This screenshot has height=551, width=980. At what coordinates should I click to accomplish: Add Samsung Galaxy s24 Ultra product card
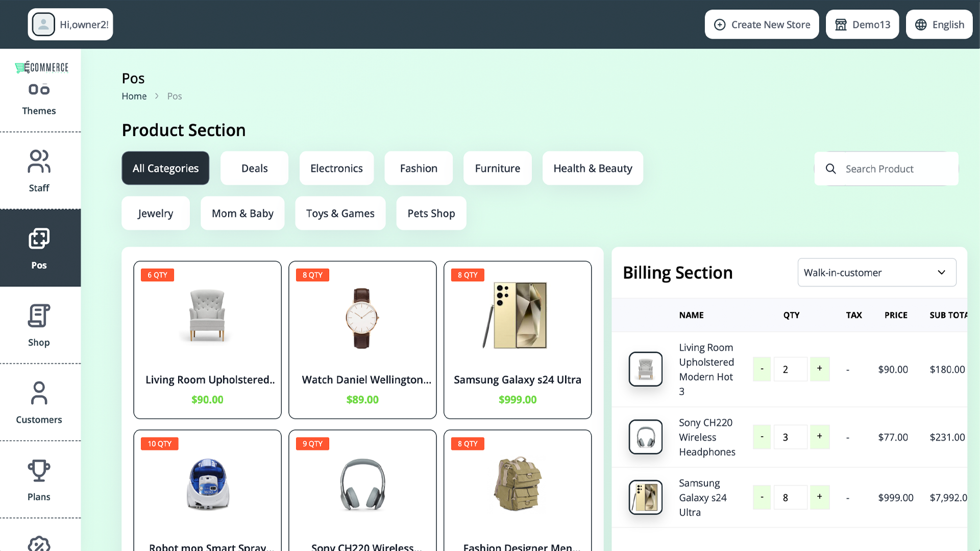click(518, 340)
